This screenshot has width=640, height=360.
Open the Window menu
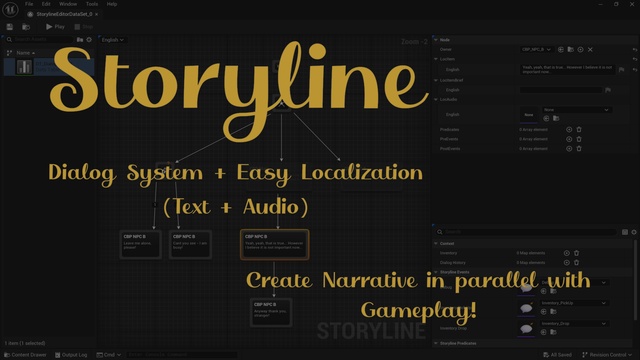pos(68,4)
